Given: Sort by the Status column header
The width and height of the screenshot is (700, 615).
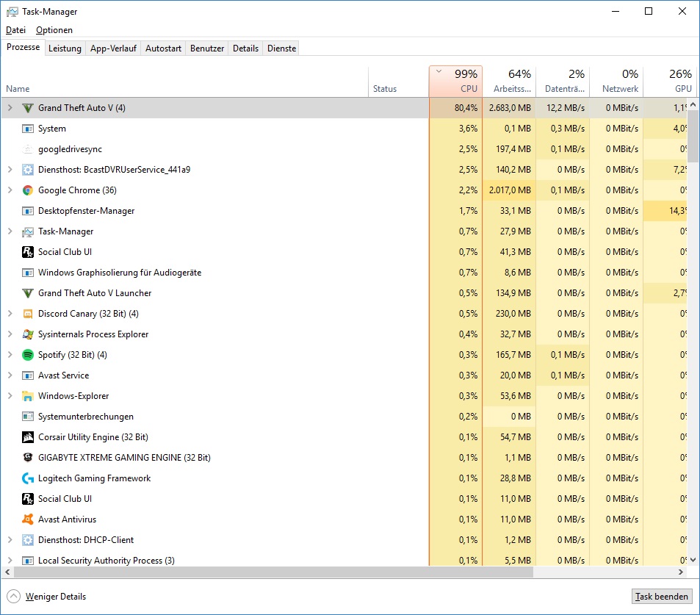Looking at the screenshot, I should [399, 82].
